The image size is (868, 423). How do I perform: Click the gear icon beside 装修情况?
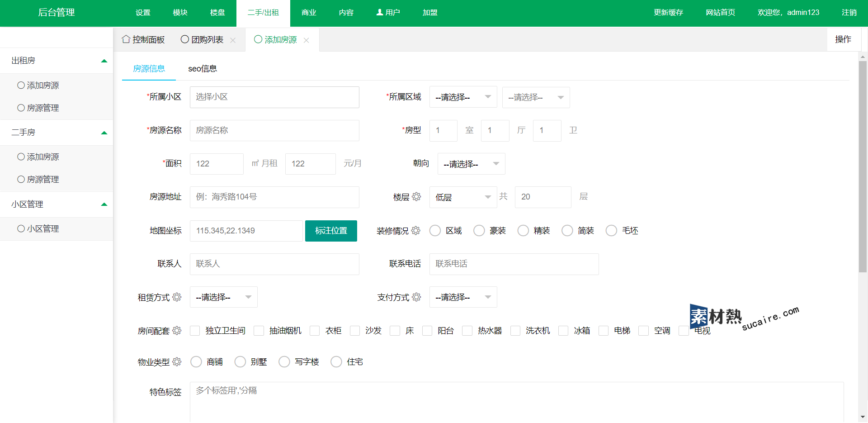[416, 231]
